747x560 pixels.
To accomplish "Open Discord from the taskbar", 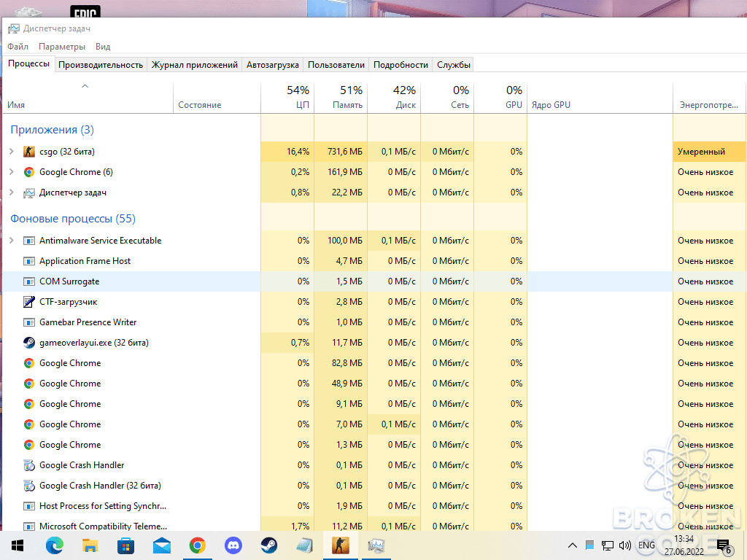I will [x=233, y=545].
